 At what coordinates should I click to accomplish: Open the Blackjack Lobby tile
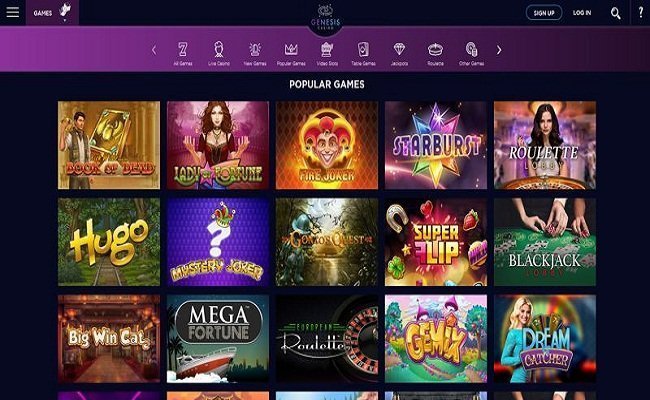pyautogui.click(x=545, y=242)
